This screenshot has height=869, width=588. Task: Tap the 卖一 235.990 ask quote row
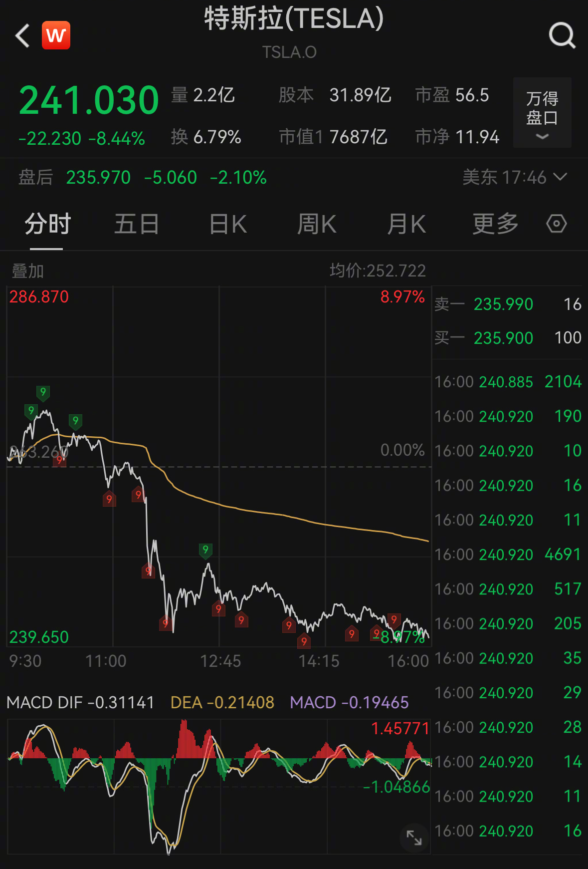[x=507, y=304]
